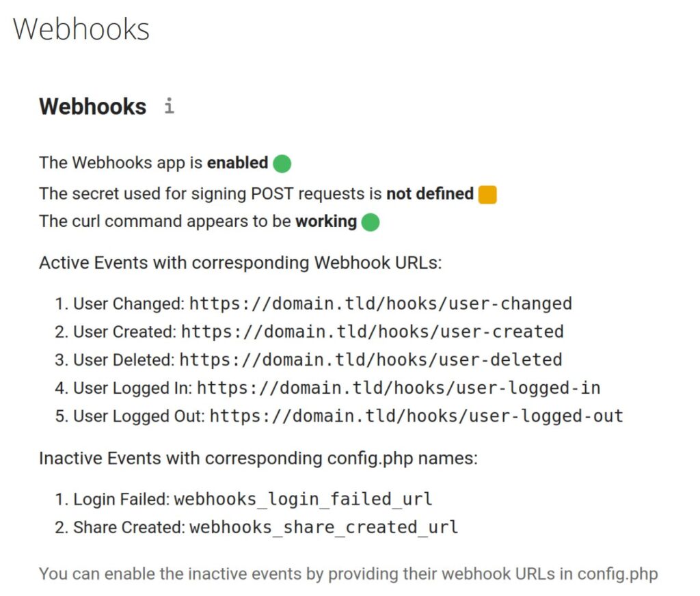This screenshot has width=700, height=596.
Task: Open the user-logged-out webhook URL
Action: [x=416, y=416]
